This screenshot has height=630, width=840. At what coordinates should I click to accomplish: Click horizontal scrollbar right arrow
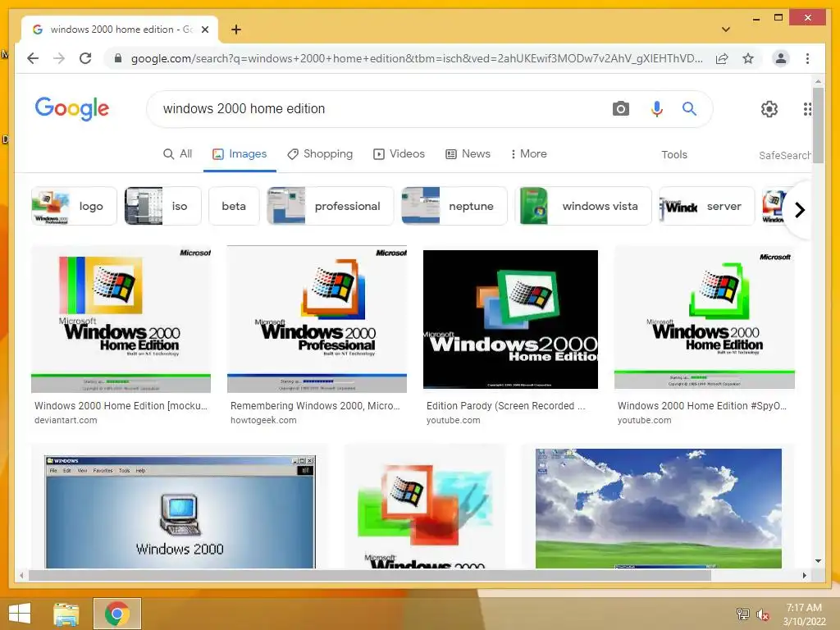point(804,575)
